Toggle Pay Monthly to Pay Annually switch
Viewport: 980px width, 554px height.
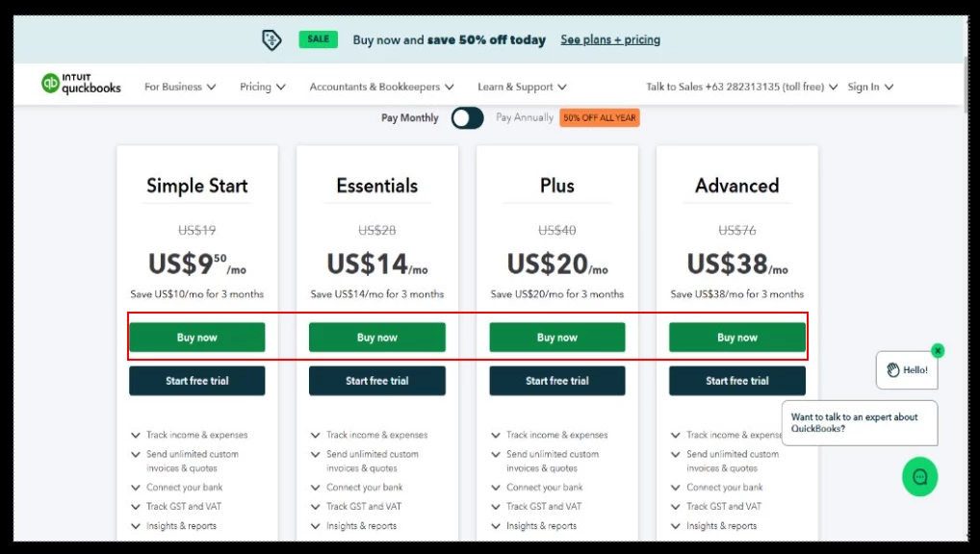point(468,117)
